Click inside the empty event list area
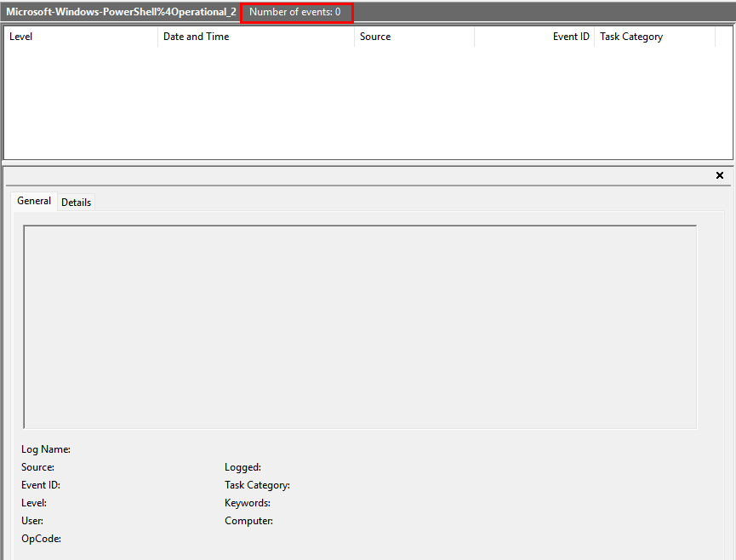This screenshot has width=736, height=560. 366,102
